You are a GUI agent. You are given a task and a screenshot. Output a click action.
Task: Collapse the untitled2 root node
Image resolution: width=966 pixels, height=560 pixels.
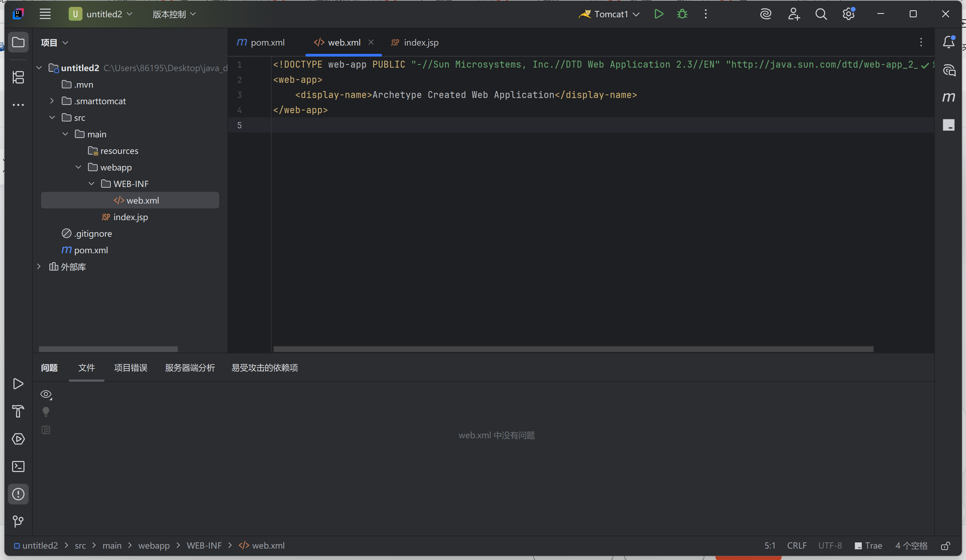(39, 68)
